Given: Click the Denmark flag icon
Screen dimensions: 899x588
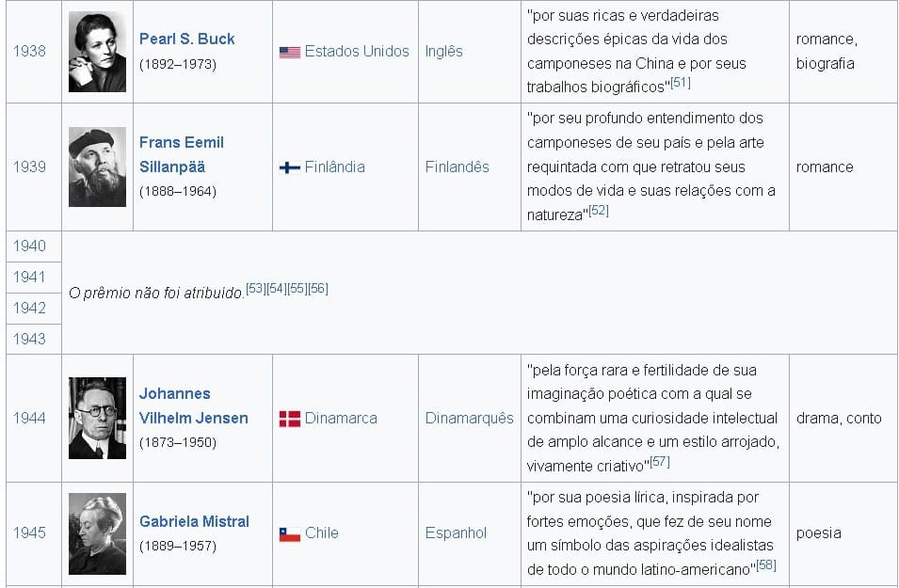Looking at the screenshot, I should click(x=289, y=419).
